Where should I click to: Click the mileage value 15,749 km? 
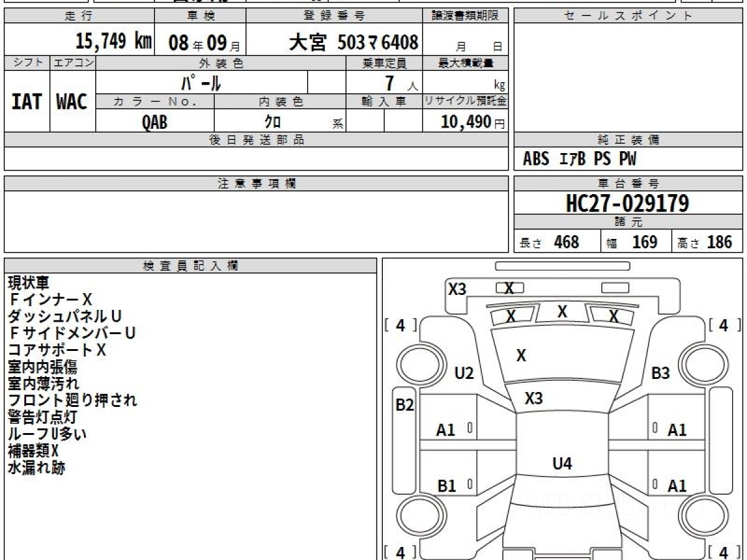coord(113,42)
